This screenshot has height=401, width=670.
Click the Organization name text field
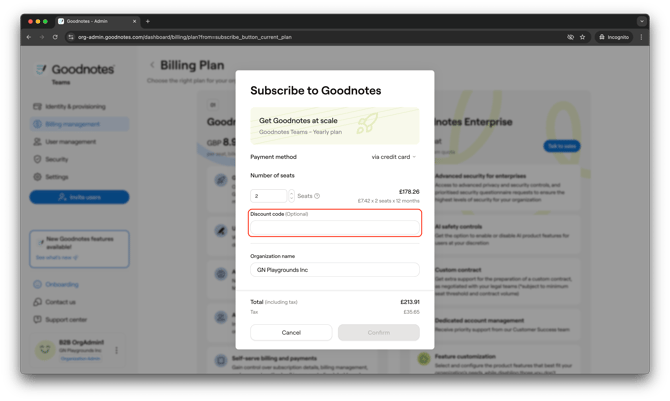(x=334, y=270)
